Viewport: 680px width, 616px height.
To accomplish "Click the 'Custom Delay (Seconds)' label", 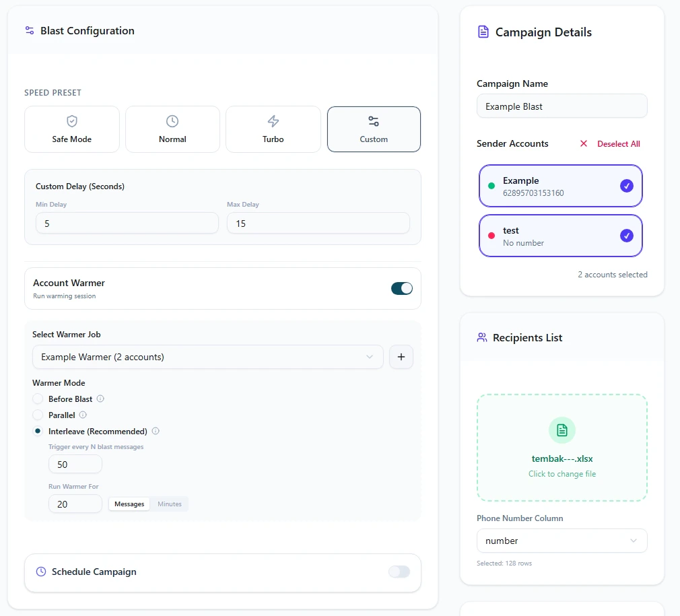I will (x=80, y=186).
